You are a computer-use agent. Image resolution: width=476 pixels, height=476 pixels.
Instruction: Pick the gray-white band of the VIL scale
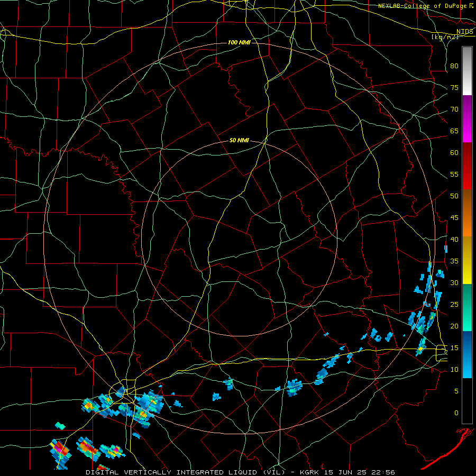click(467, 71)
